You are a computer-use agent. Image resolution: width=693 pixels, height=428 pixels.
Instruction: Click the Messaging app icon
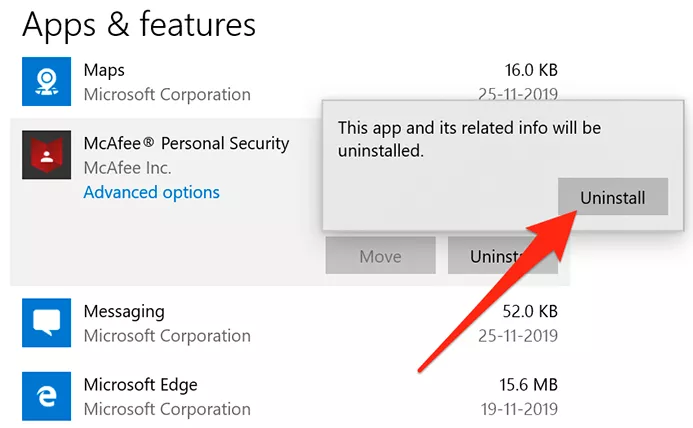pos(46,322)
